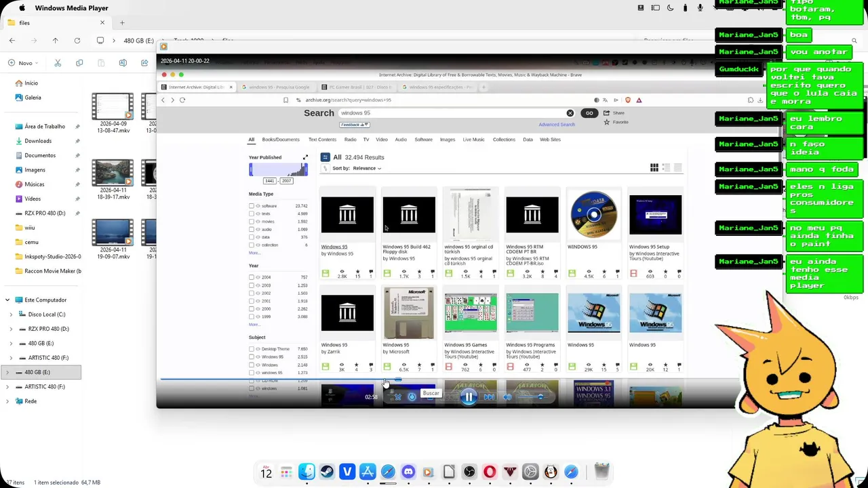This screenshot has width=868, height=488.
Task: Toggle shuffle in media player controls
Action: [398, 397]
